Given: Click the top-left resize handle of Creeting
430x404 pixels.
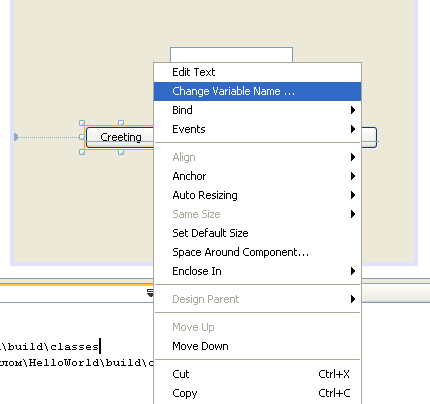Looking at the screenshot, I should [82, 123].
